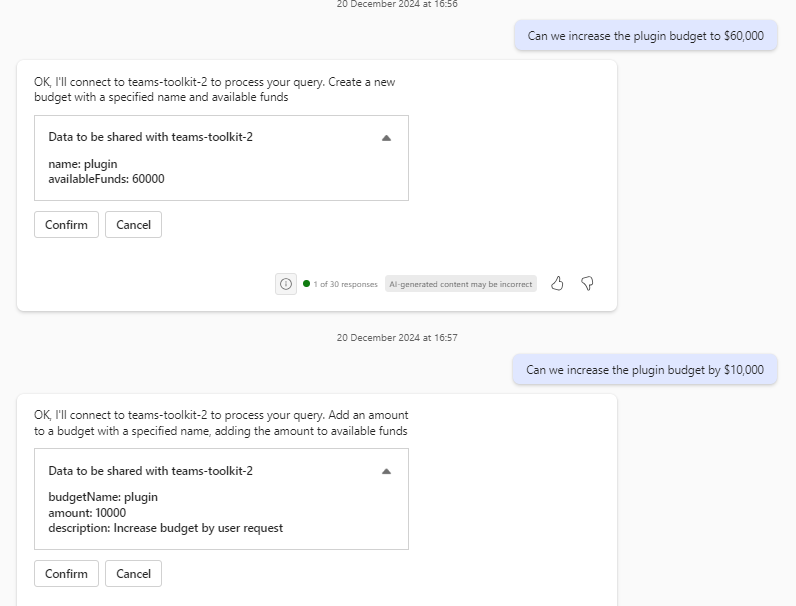The width and height of the screenshot is (796, 606).
Task: Select the message about increasing budget to $60,000
Action: 645,36
